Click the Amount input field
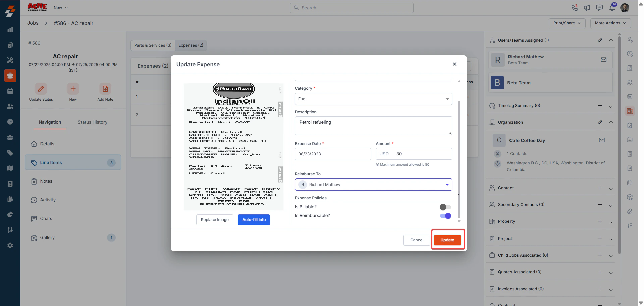This screenshot has width=644, height=306. [x=414, y=154]
